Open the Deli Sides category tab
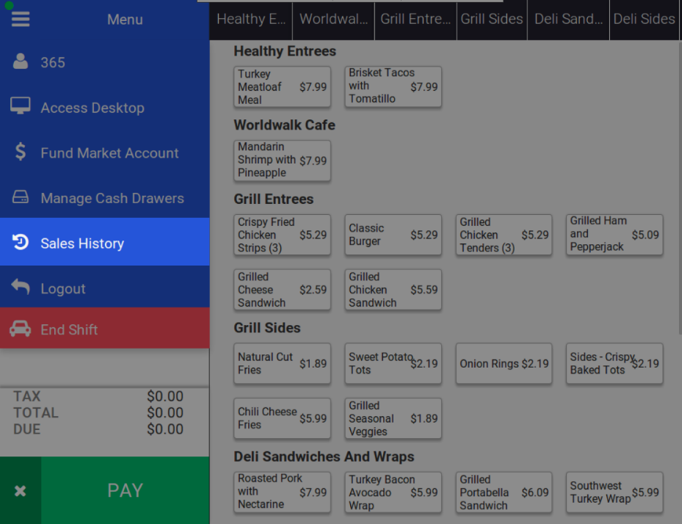 643,19
